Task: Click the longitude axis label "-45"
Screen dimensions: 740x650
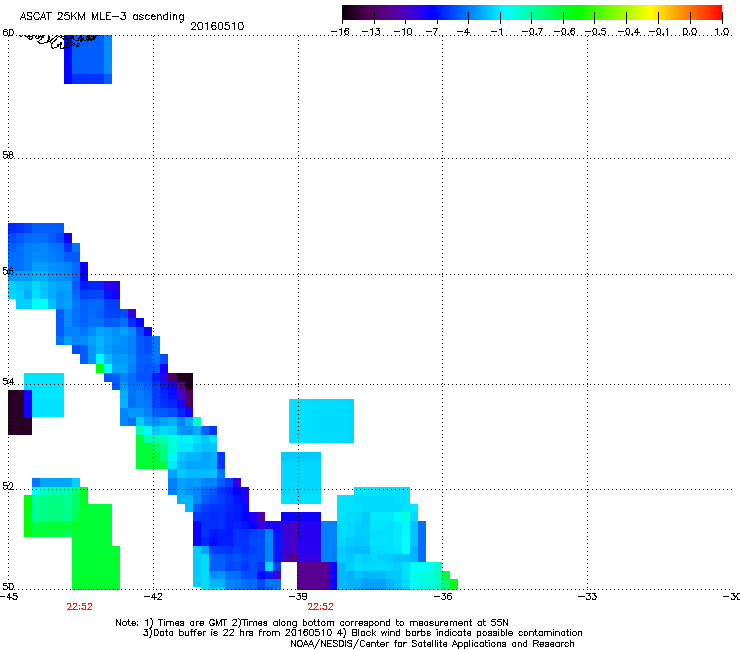Action: point(9,597)
